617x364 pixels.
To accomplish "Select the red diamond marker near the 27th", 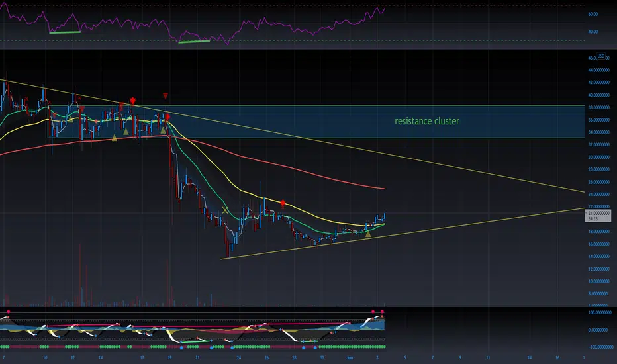I will (x=283, y=203).
